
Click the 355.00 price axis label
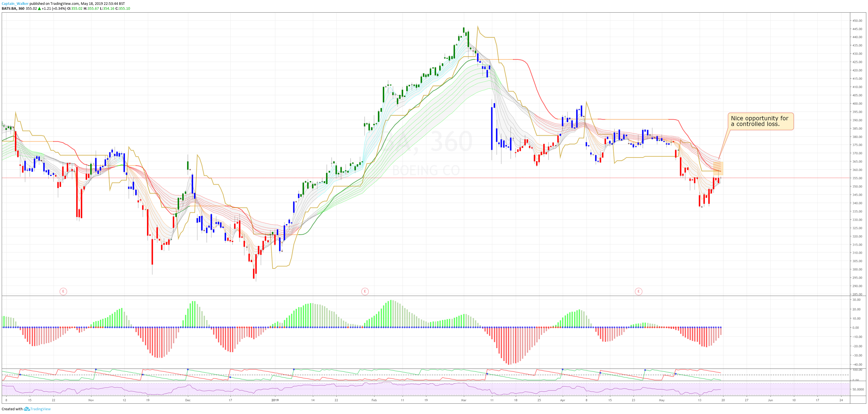(857, 178)
